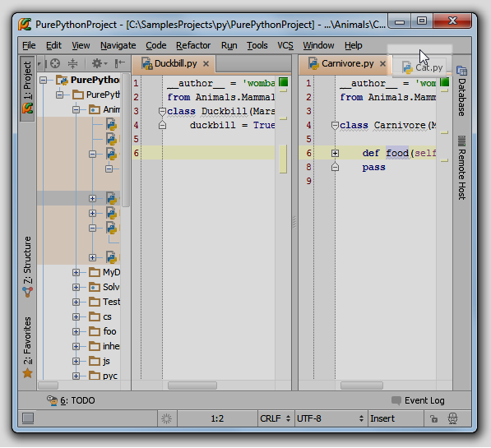Image resolution: width=491 pixels, height=448 pixels.
Task: Click the scroll-from-source target icon
Action: (55, 63)
